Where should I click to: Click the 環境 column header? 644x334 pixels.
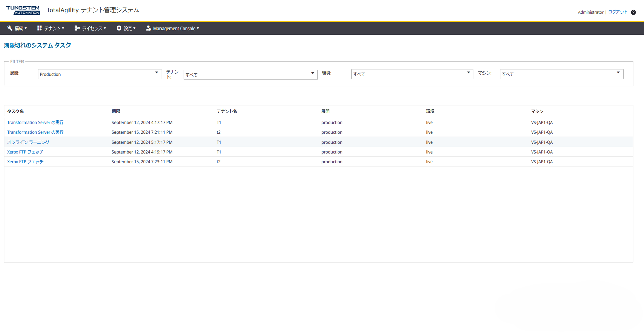(x=430, y=111)
